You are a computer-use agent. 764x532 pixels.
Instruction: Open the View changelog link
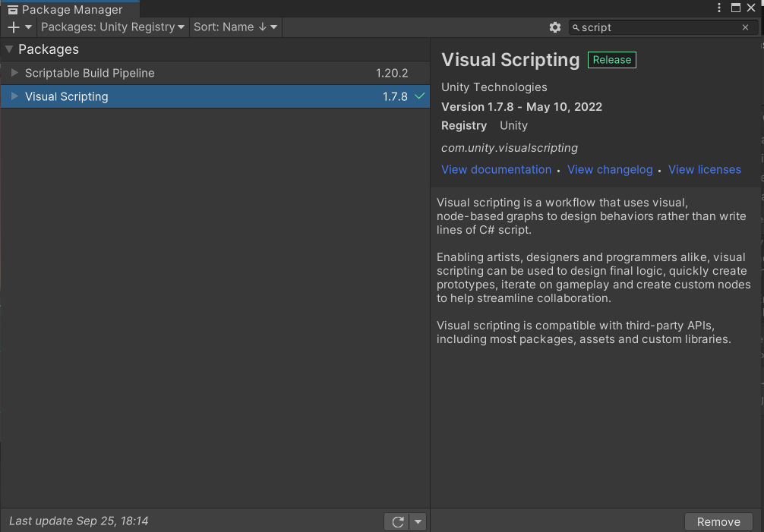[x=610, y=169]
